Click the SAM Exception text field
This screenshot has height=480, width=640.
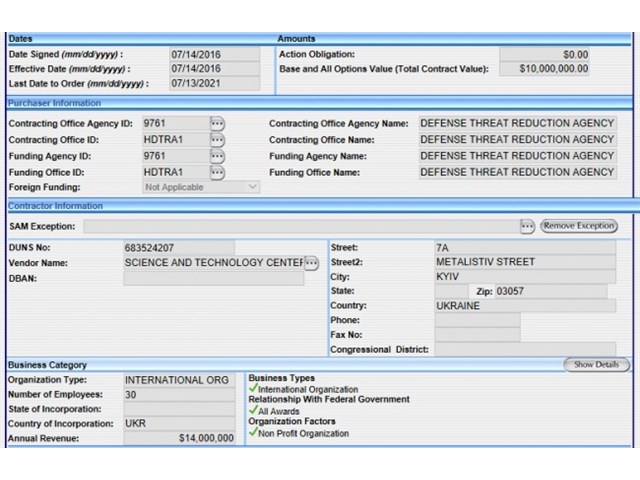coord(302,226)
